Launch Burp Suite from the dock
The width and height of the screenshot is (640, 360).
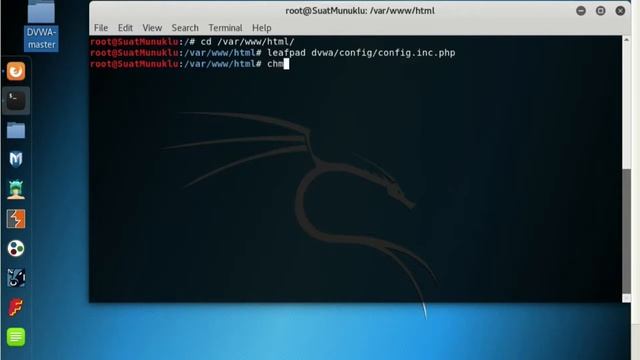(16, 219)
